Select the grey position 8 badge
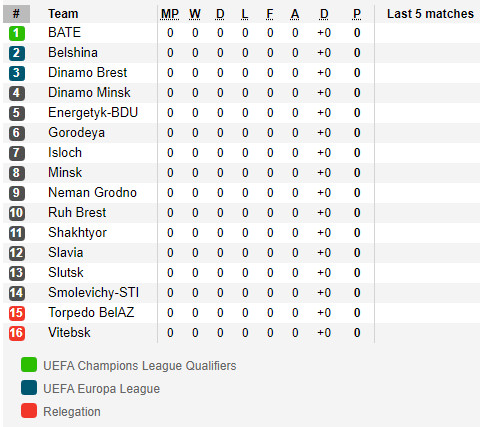Viewport: 480px width, 427px height. pos(17,173)
